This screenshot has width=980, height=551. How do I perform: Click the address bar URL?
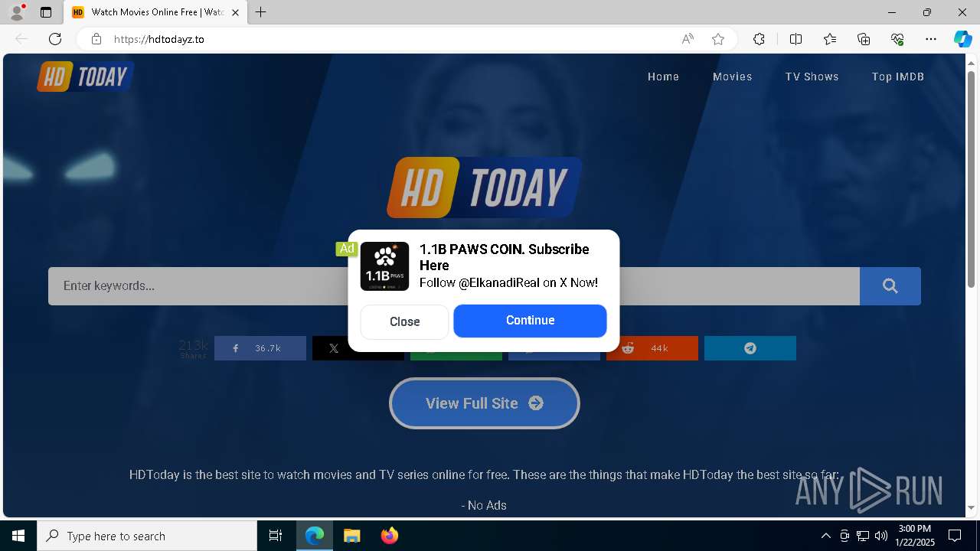click(159, 39)
